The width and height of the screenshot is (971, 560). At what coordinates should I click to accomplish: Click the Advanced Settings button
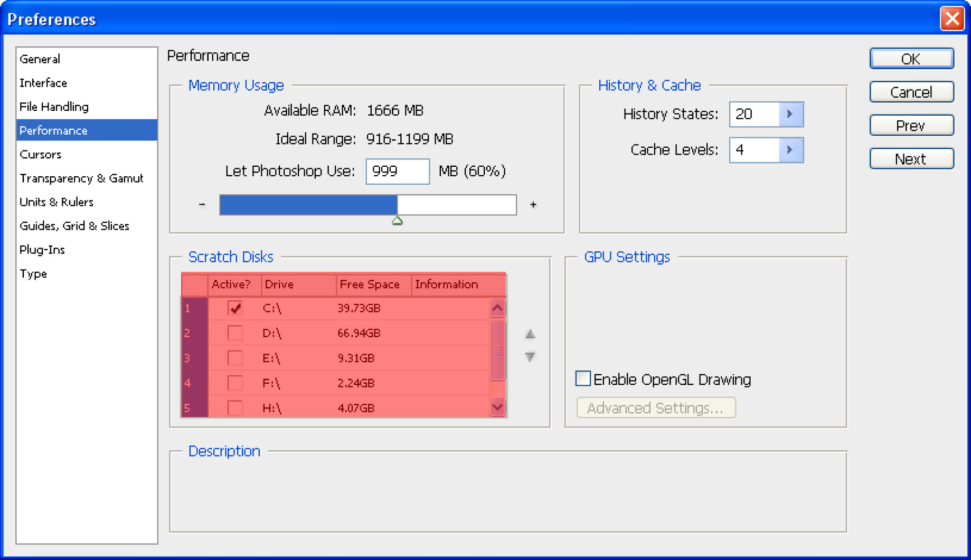coord(656,408)
